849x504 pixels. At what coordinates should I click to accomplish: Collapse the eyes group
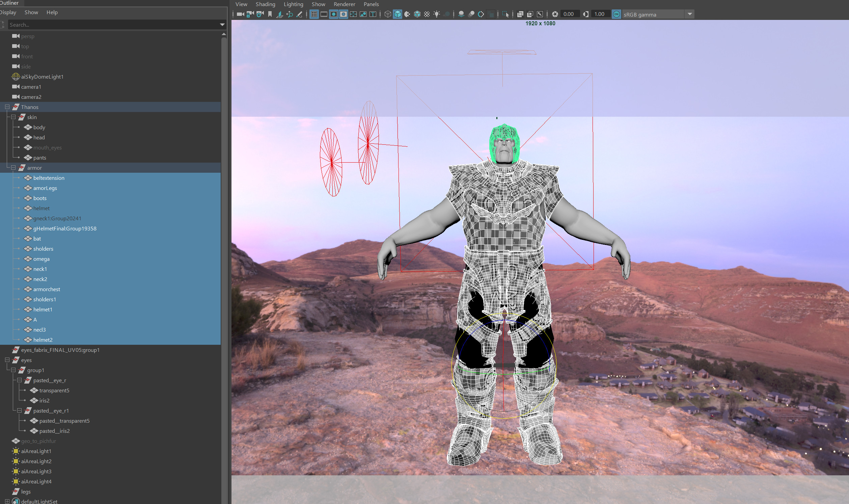7,360
